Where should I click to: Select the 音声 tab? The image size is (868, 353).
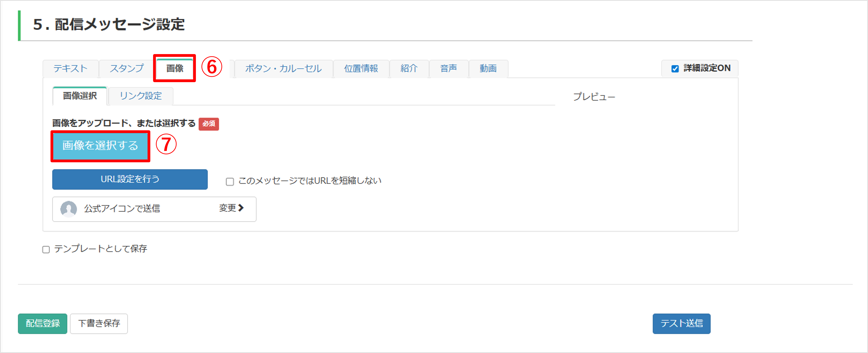[448, 69]
